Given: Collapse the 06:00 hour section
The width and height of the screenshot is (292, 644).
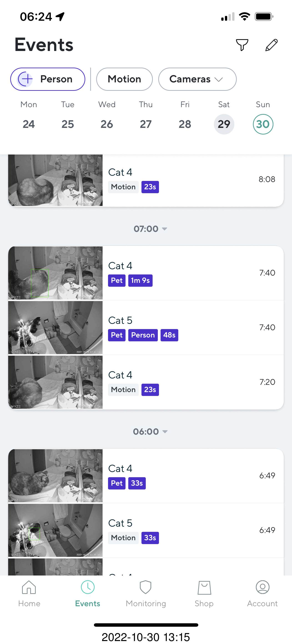Looking at the screenshot, I should [x=150, y=431].
